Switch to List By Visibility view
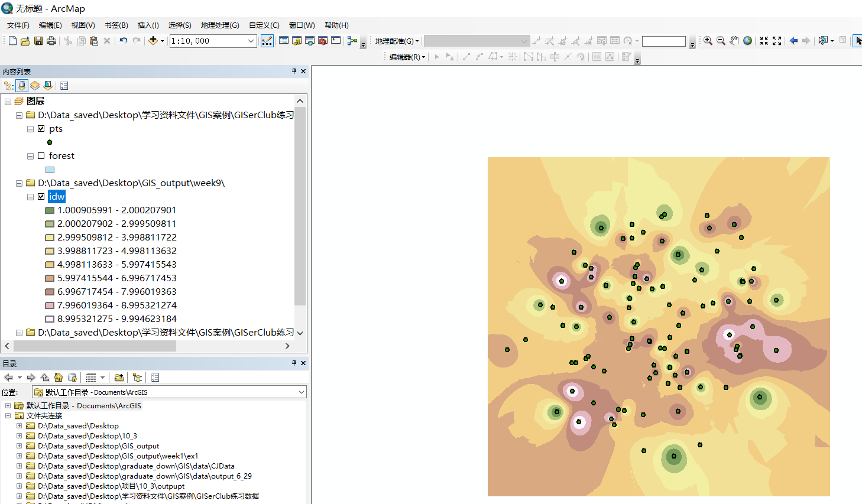The width and height of the screenshot is (862, 504). pyautogui.click(x=35, y=86)
